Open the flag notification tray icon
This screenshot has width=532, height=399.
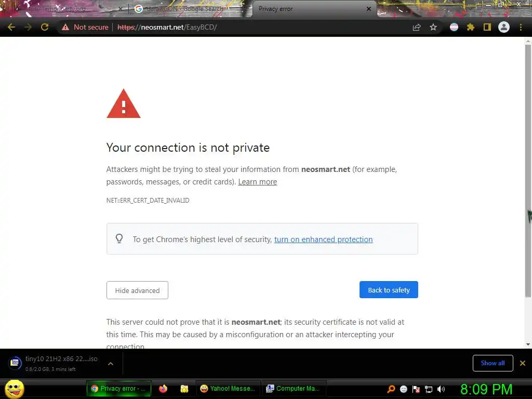416,389
